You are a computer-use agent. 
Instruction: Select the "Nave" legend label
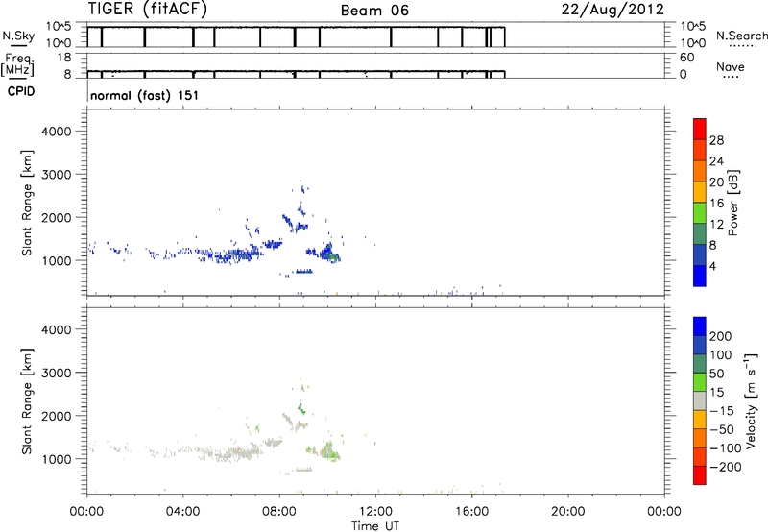click(731, 67)
